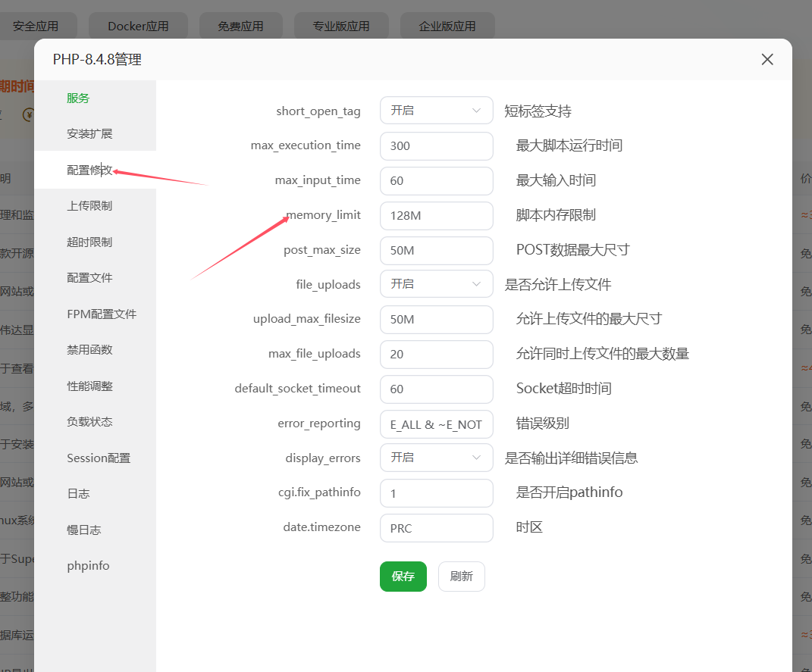The width and height of the screenshot is (812, 672).
Task: Focus the max_execution_time input field
Action: click(x=436, y=146)
